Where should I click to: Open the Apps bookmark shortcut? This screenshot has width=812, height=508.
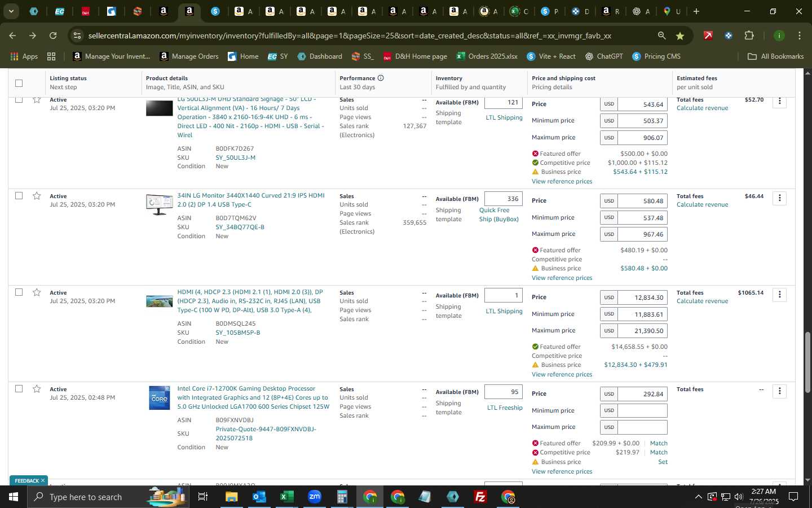(24, 56)
